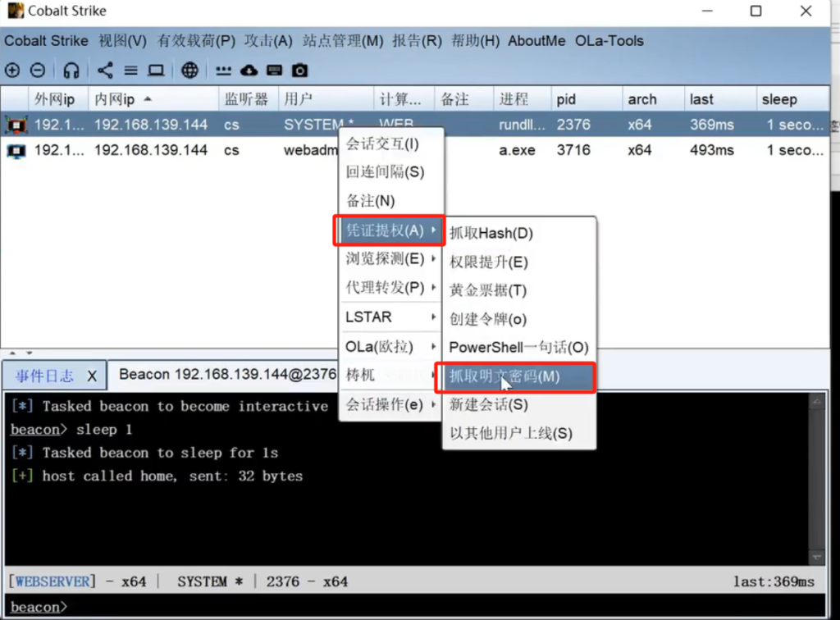Click WEBSERVER in the beacon status bar

(x=52, y=581)
